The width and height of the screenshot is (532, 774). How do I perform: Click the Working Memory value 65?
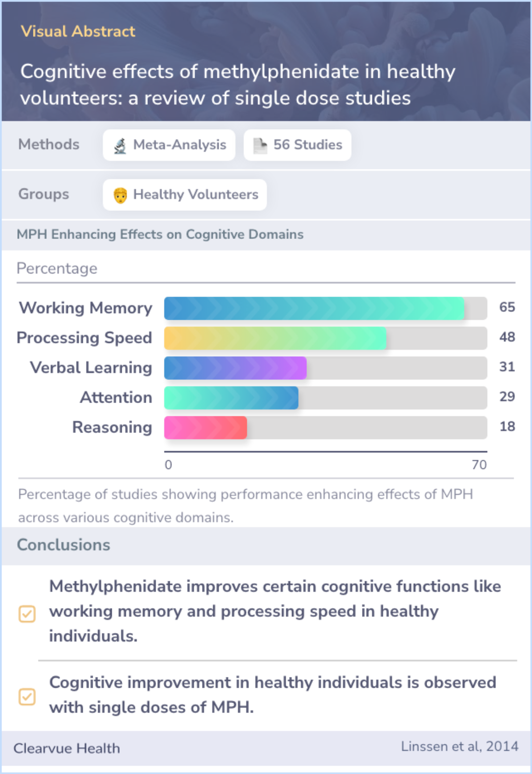pyautogui.click(x=507, y=307)
